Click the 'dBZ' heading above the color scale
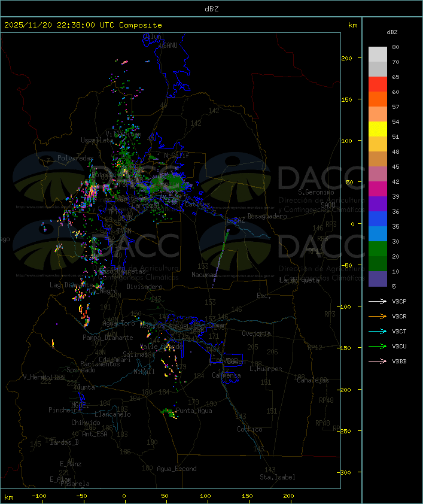Screen dimensions: 423x504 [392, 32]
